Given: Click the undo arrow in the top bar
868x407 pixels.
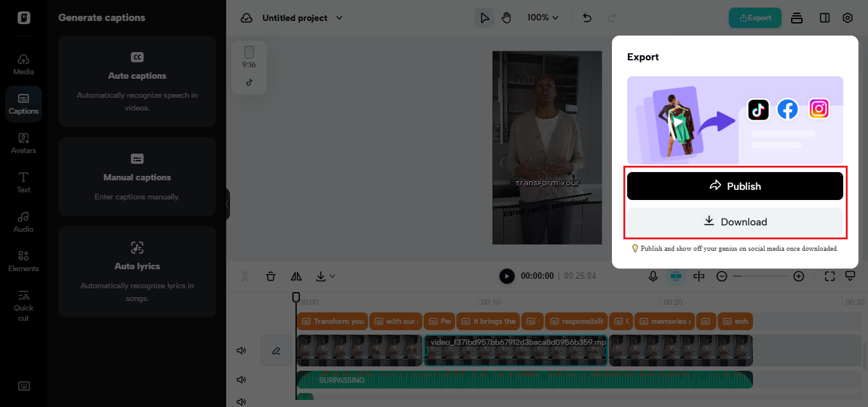Looking at the screenshot, I should click(587, 17).
